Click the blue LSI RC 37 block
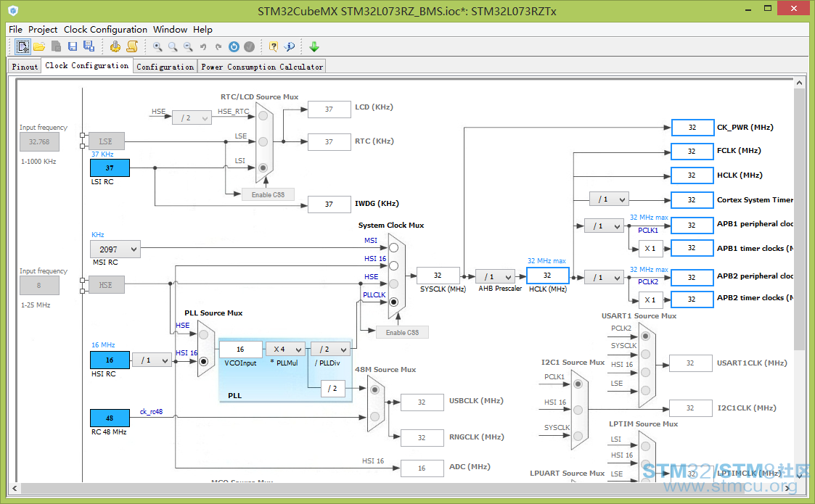Image resolution: width=815 pixels, height=504 pixels. [x=110, y=168]
